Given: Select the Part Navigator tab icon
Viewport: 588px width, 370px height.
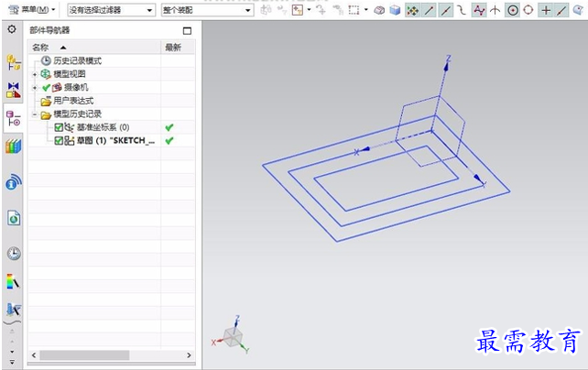Looking at the screenshot, I should click(14, 118).
